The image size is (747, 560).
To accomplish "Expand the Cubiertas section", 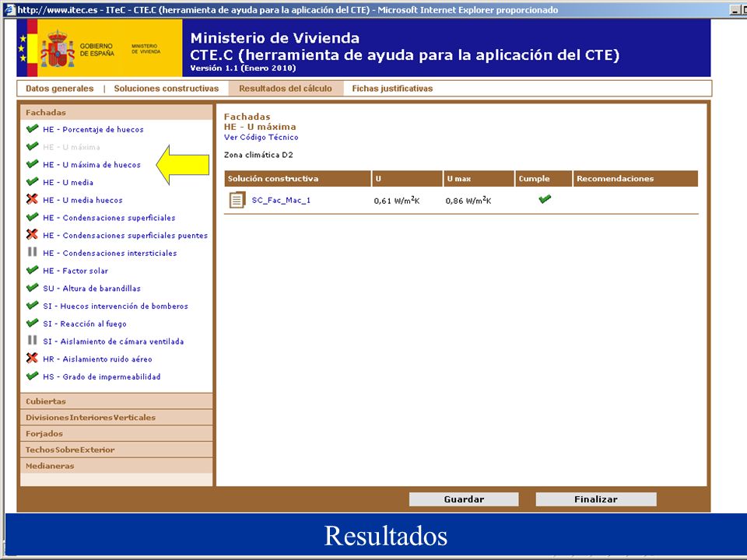I will click(116, 401).
